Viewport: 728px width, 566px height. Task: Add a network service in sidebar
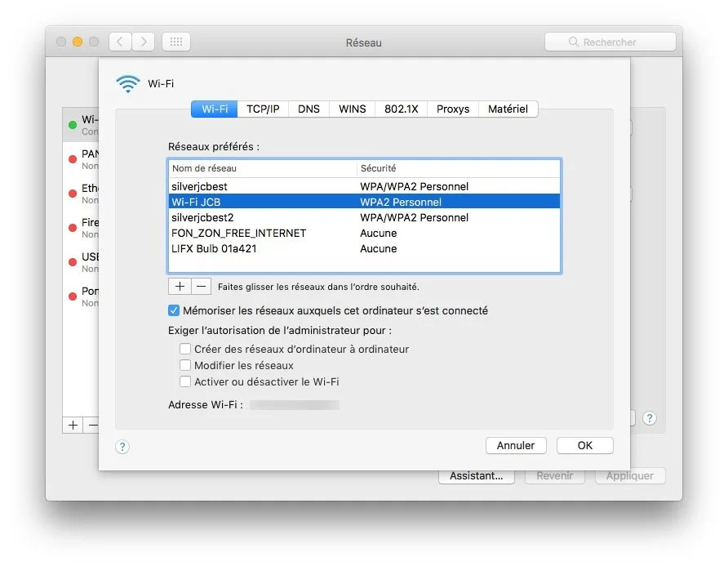73,426
